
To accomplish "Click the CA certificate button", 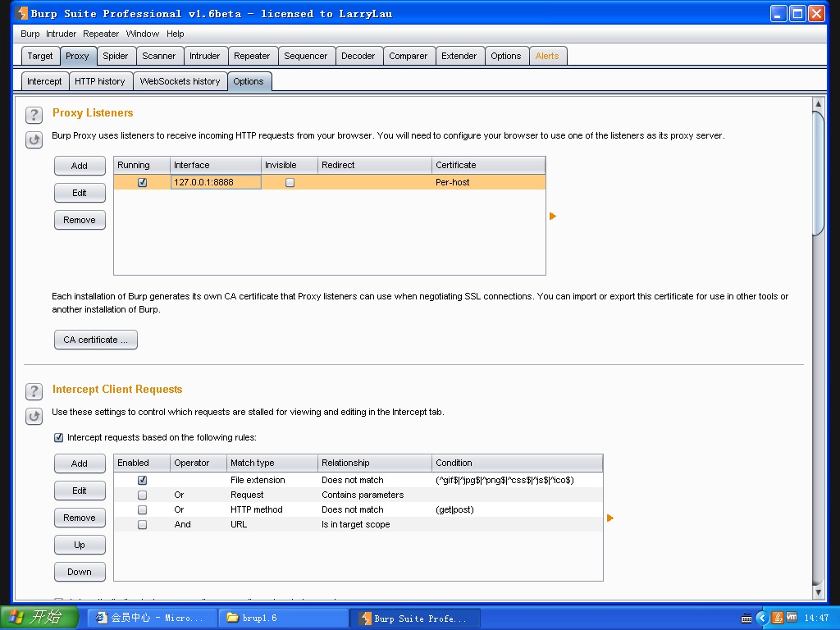I will [x=95, y=340].
